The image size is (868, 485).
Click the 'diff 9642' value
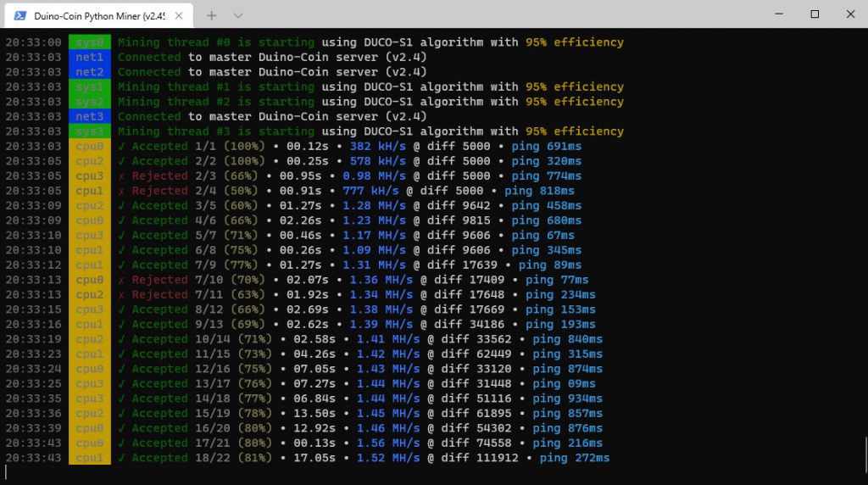[x=459, y=205]
